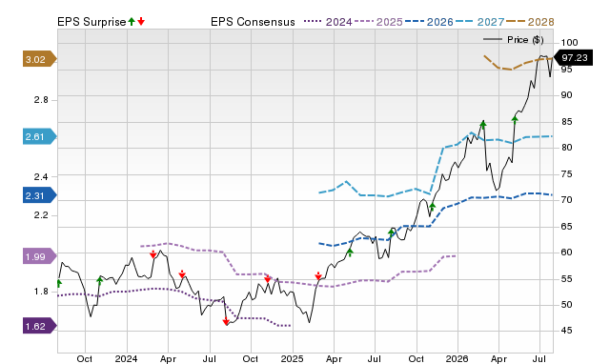The height and width of the screenshot is (364, 610).
Task: Click the red surprise arrow near November 2024
Action: click(x=267, y=279)
